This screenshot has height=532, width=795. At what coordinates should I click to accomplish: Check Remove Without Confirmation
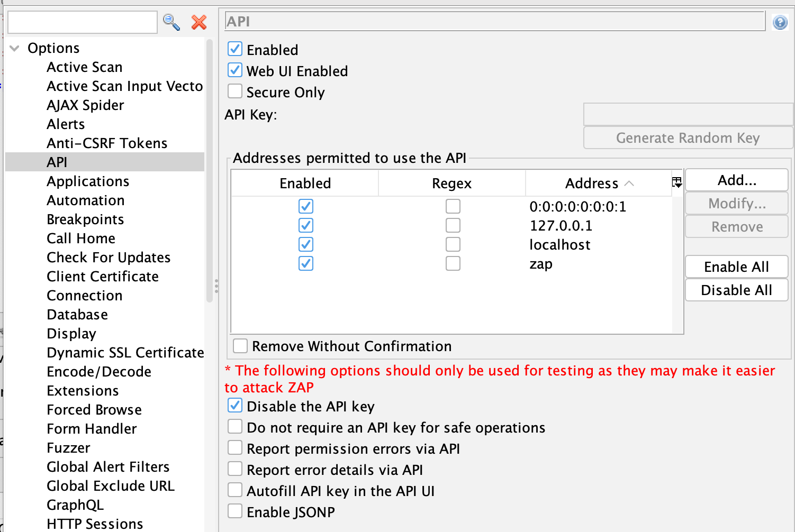point(240,345)
